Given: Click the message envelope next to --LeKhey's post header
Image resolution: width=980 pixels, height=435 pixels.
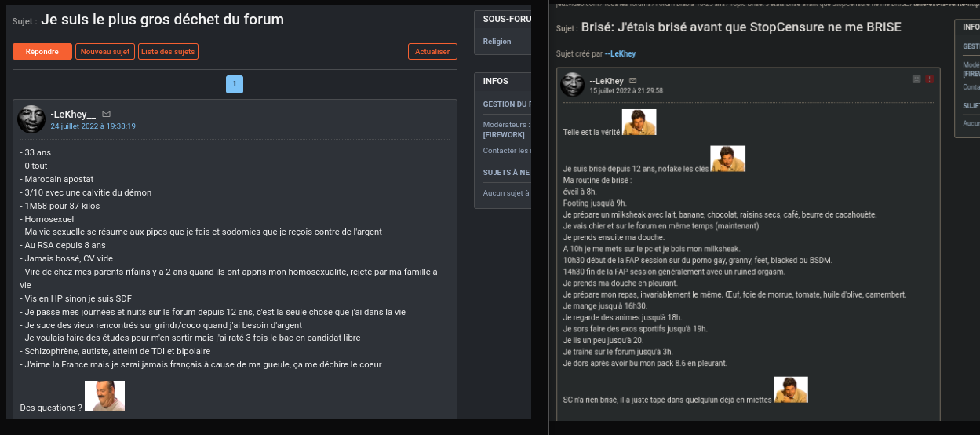Looking at the screenshot, I should click(x=633, y=80).
